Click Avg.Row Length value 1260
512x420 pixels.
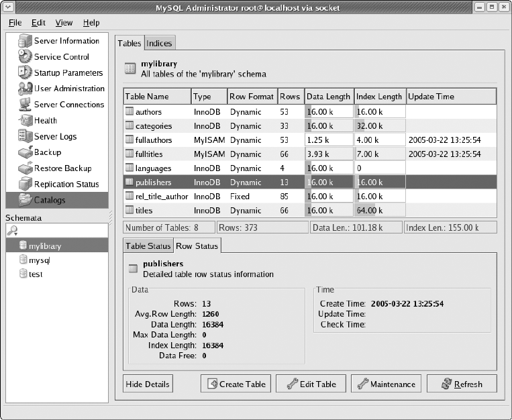coord(211,314)
